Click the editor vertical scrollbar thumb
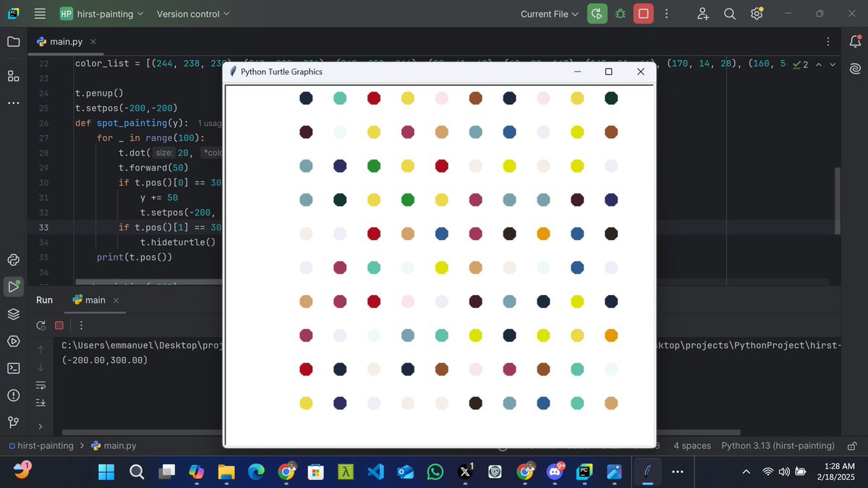The image size is (868, 488). pos(838,200)
